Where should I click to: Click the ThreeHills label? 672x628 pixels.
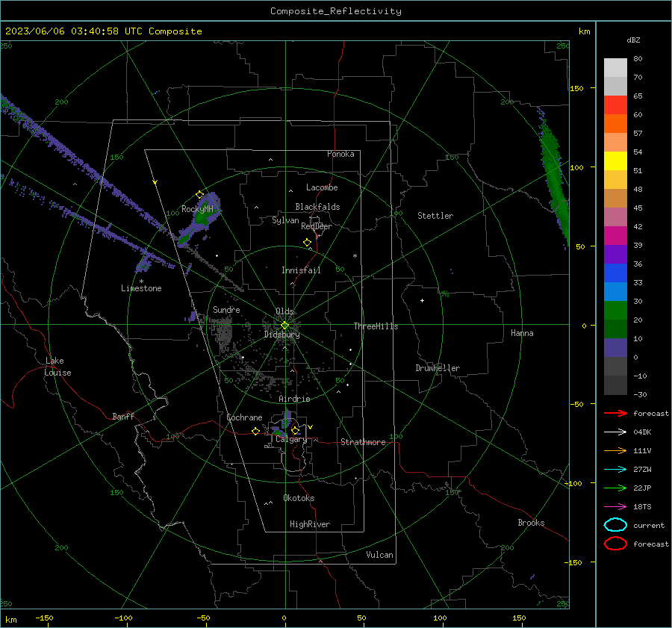click(x=376, y=326)
